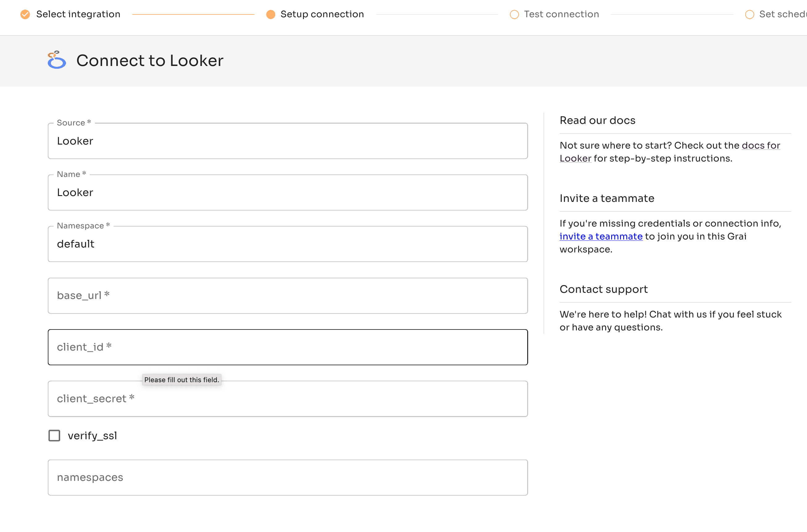Click the Setup connection step circle

pyautogui.click(x=271, y=14)
